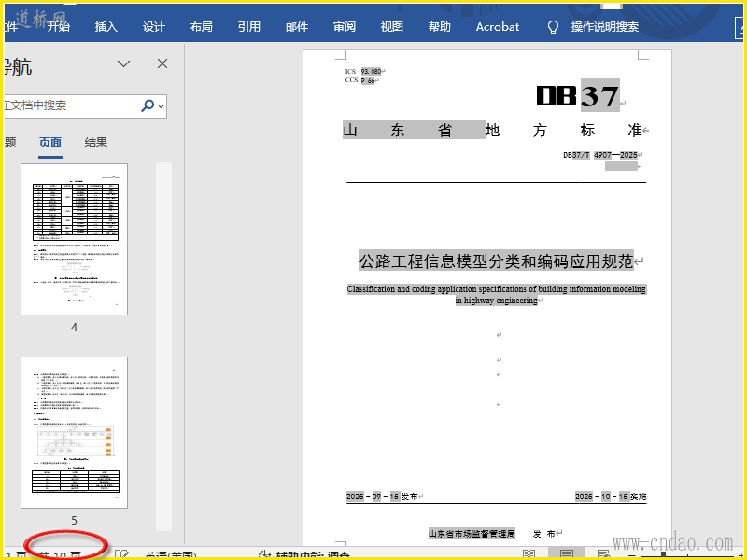Click the 'in highway engineering' subtitle line
The width and height of the screenshot is (747, 560).
coord(497,301)
